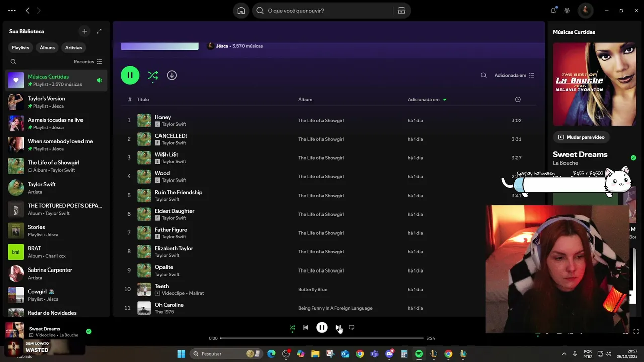Open the friends activity icon
This screenshot has width=644, height=362.
coord(567,10)
